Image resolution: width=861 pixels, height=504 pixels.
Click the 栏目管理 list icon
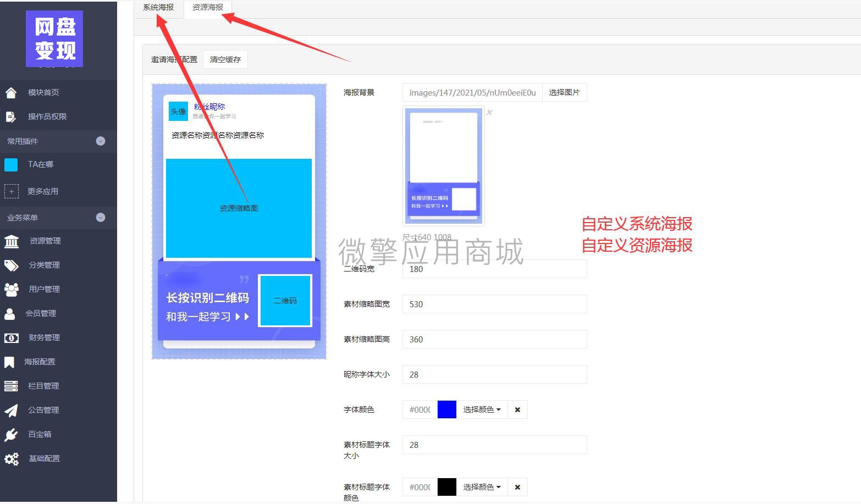(11, 386)
